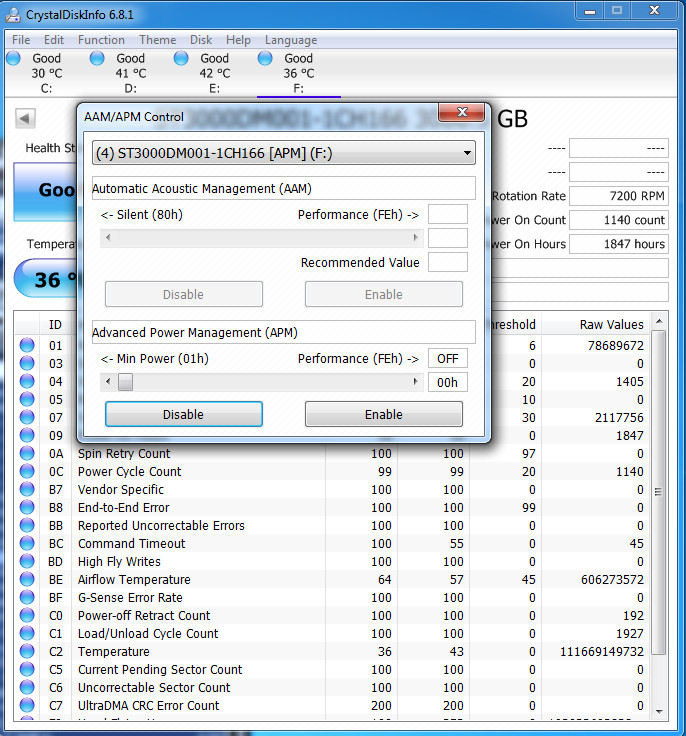Click status orb for Power Cycle Count

[x=27, y=471]
